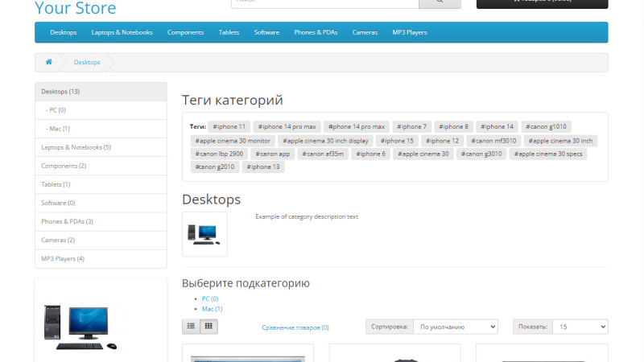Click the #canon g1010 tag

(x=546, y=126)
